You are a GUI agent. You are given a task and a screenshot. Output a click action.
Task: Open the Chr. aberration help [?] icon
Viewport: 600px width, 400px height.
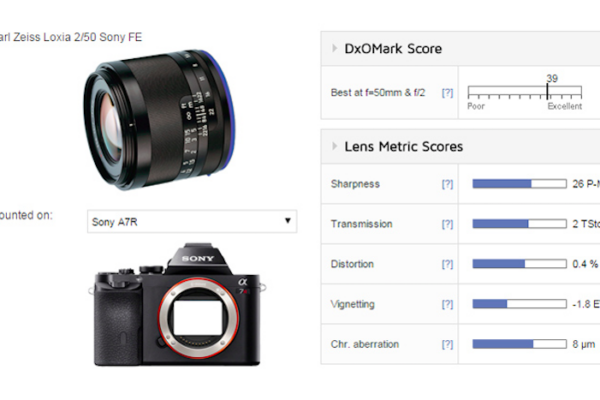pos(447,344)
